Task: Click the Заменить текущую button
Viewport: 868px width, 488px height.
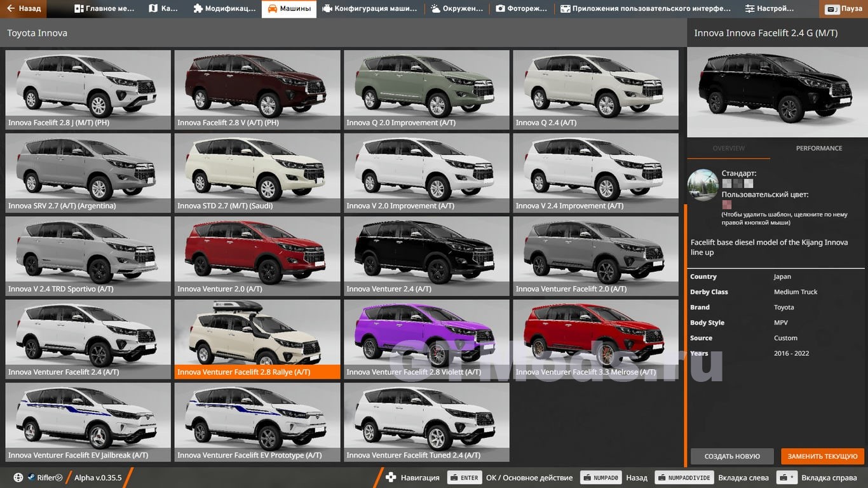Action: click(x=822, y=456)
